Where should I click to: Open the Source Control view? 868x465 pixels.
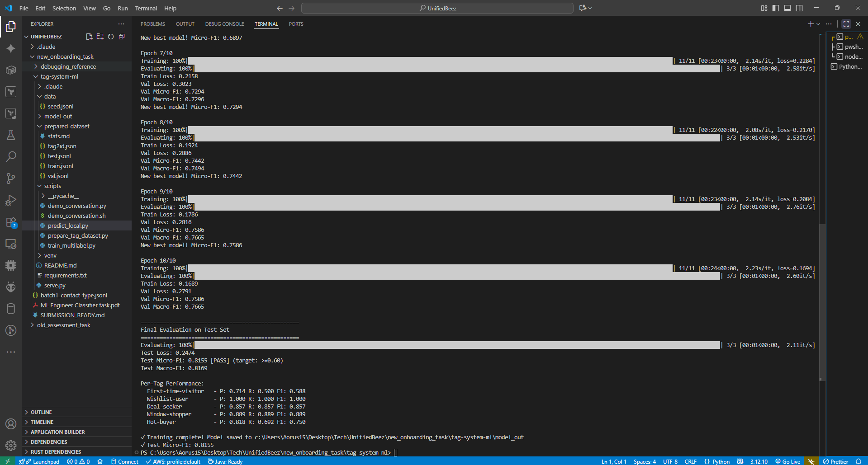[x=11, y=178]
